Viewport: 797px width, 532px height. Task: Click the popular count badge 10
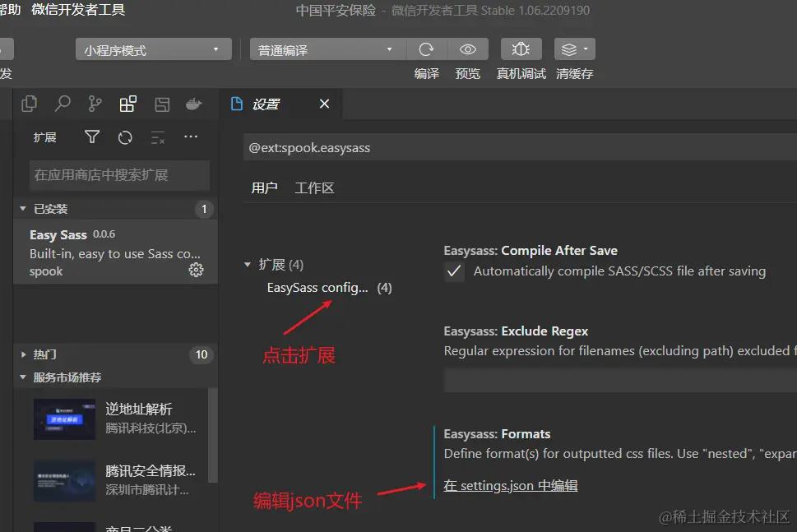tap(202, 354)
